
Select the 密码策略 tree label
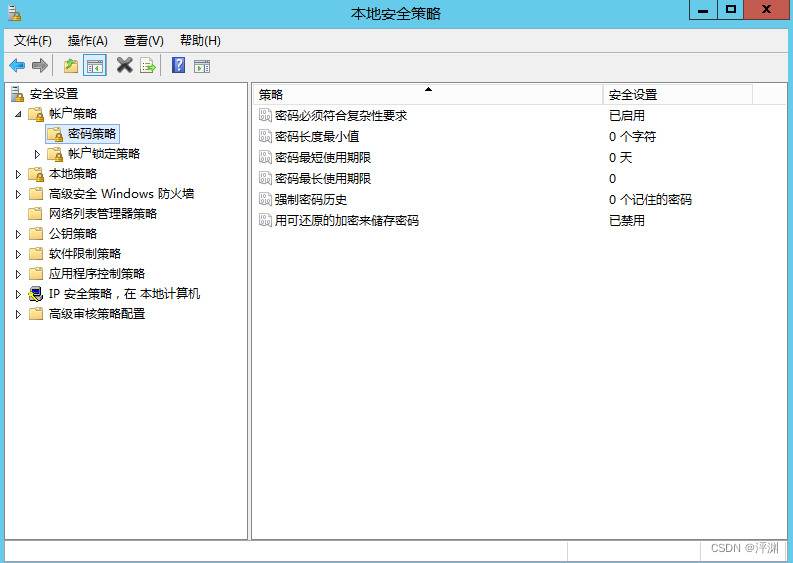92,134
